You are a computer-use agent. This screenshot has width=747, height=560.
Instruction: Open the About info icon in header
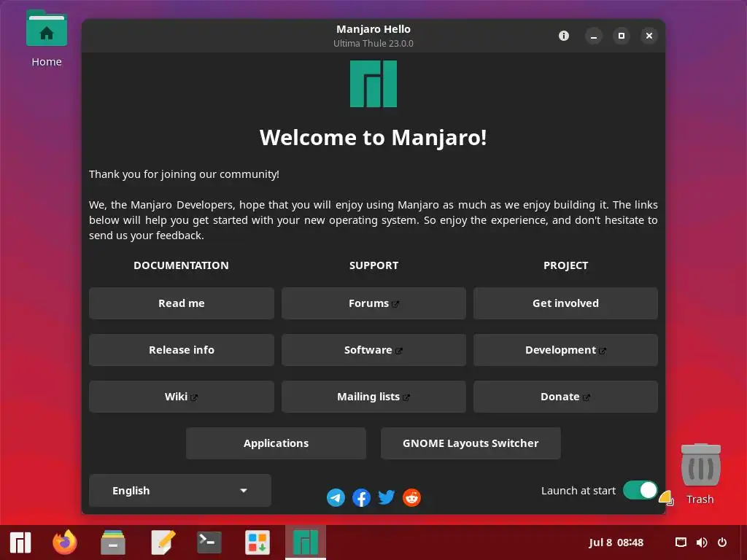click(564, 36)
